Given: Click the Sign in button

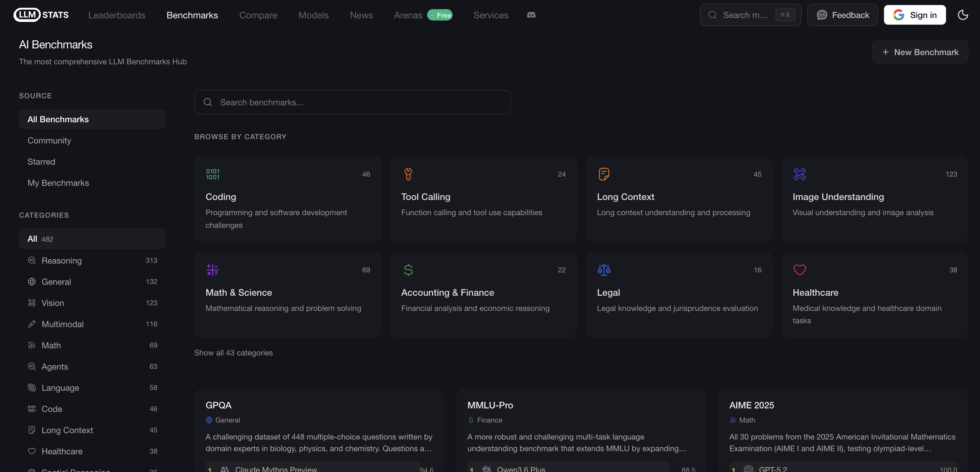Looking at the screenshot, I should [x=915, y=15].
